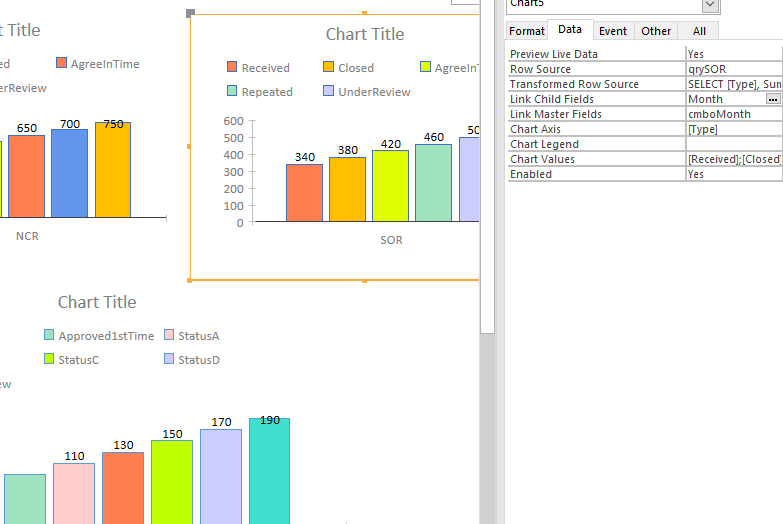The width and height of the screenshot is (783, 524).
Task: Click the Preview Live Data value field
Action: tap(734, 54)
